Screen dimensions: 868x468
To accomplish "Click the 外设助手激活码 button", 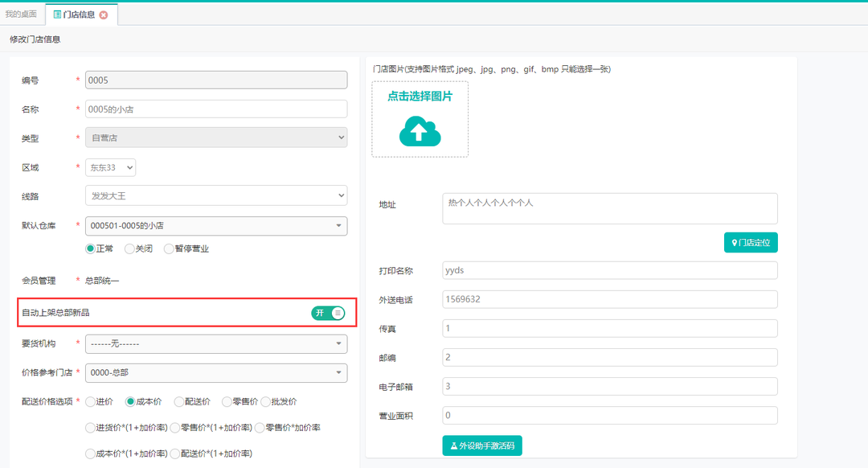I will (x=482, y=445).
